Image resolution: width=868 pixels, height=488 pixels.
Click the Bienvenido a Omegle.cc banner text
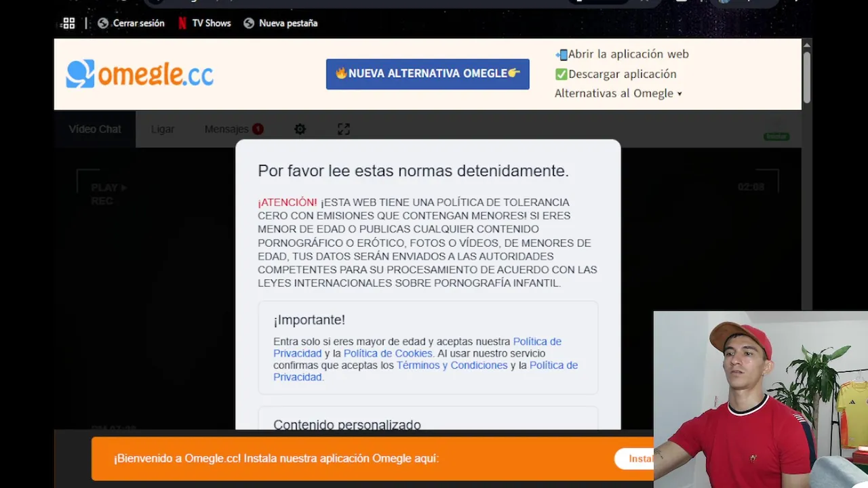tap(276, 458)
